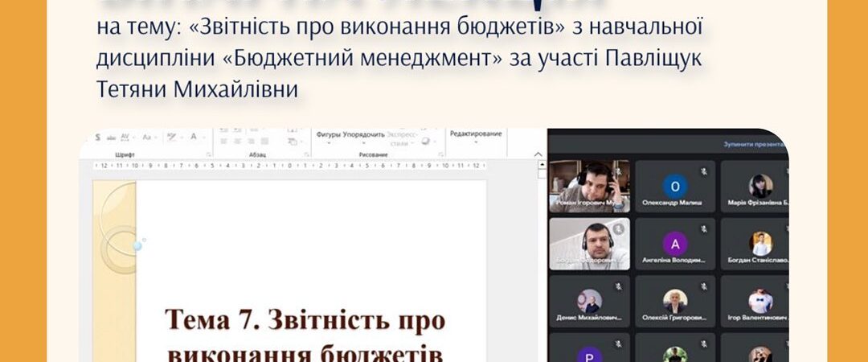Click the Абзац group label
This screenshot has width=868, height=362.
tap(257, 155)
